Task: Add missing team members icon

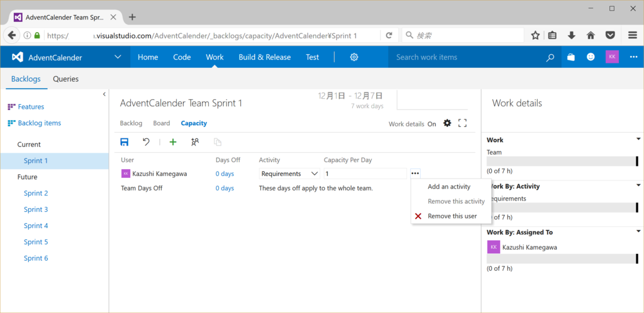Action: [x=195, y=142]
